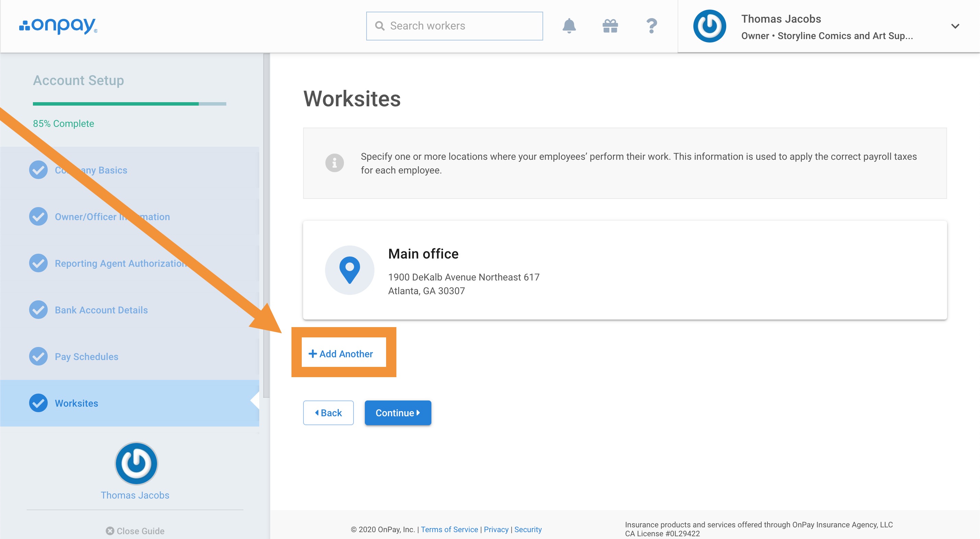Screen dimensions: 980x539
Task: Open the notifications bell
Action: [x=569, y=26]
